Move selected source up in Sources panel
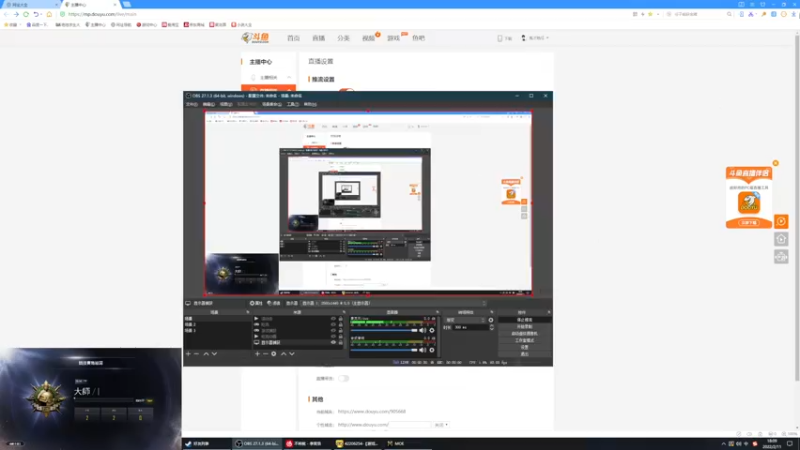 (284, 354)
